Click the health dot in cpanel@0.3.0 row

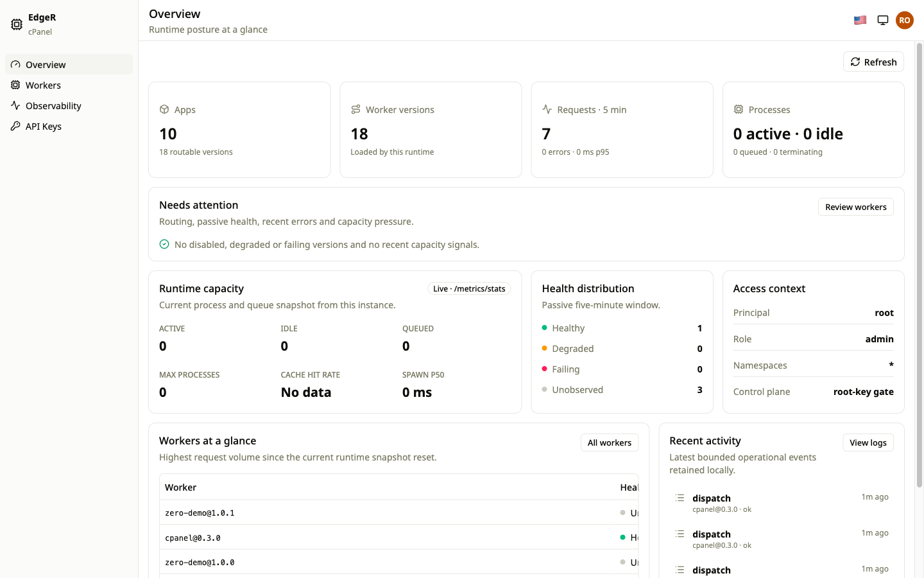pyautogui.click(x=622, y=538)
